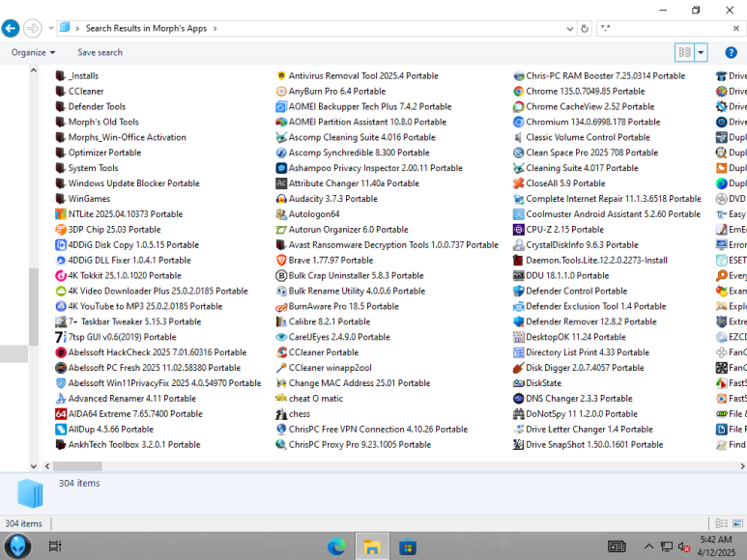Click the 4K Tokkit 25.1.0.1020 icon
The image size is (747, 560).
[x=61, y=275]
